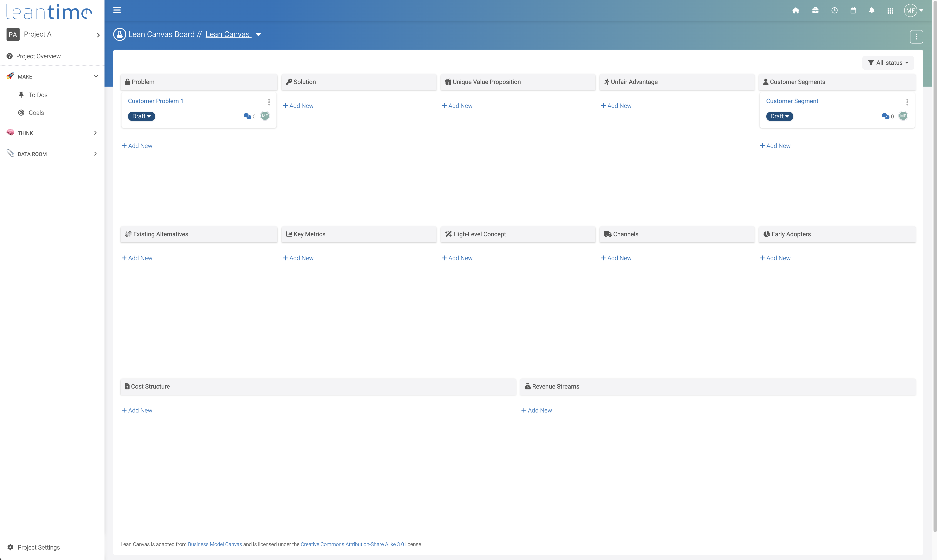937x560 pixels.
Task: Open the app grid menu icon
Action: pos(890,11)
